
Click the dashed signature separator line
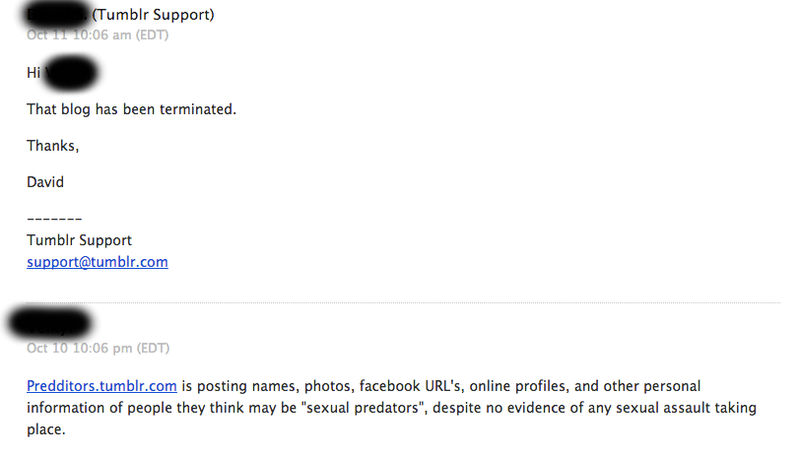click(x=54, y=219)
